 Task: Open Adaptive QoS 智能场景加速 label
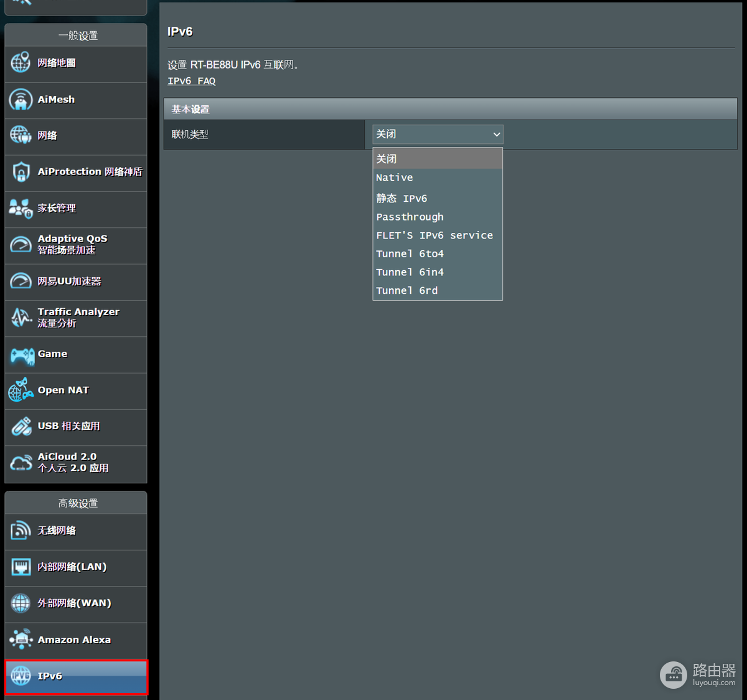pyautogui.click(x=72, y=244)
